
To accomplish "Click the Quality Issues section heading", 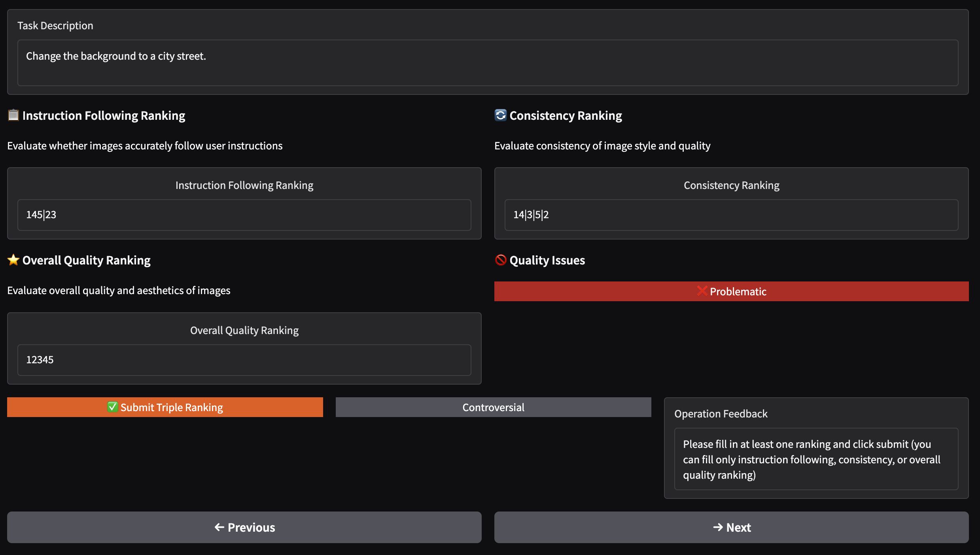I will pos(547,260).
